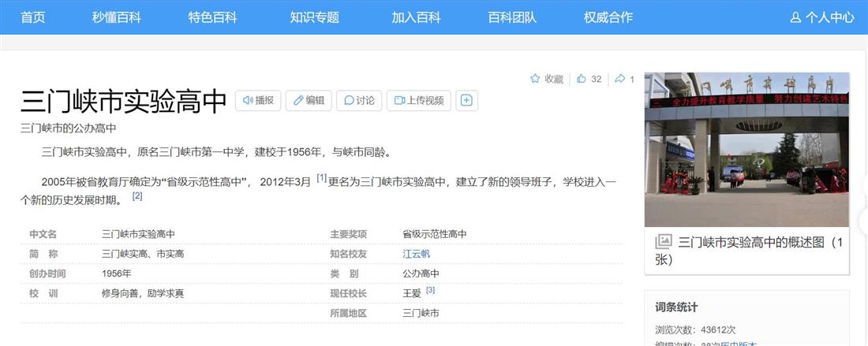The height and width of the screenshot is (346, 868).
Task: Click the 现任校长 field label
Action: [x=349, y=293]
